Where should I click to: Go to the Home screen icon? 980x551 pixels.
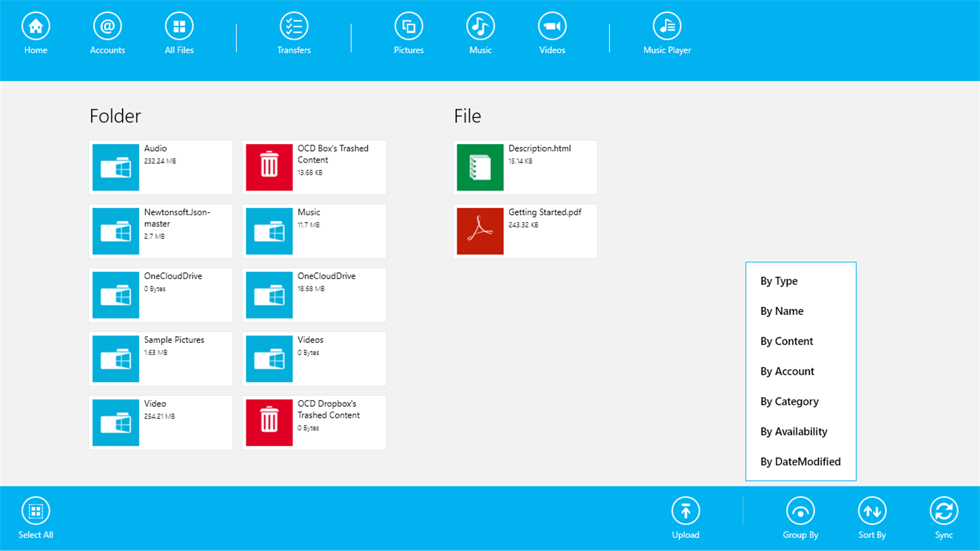click(36, 27)
